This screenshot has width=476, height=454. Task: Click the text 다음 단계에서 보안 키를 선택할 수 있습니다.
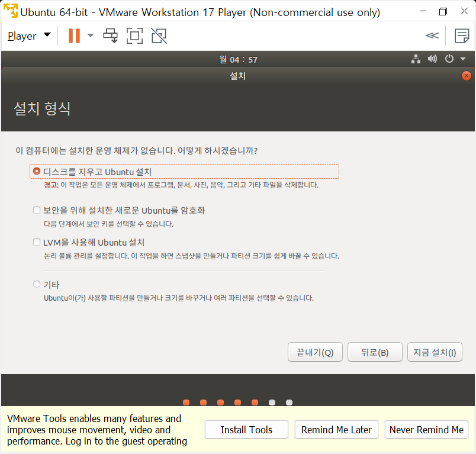coord(109,224)
